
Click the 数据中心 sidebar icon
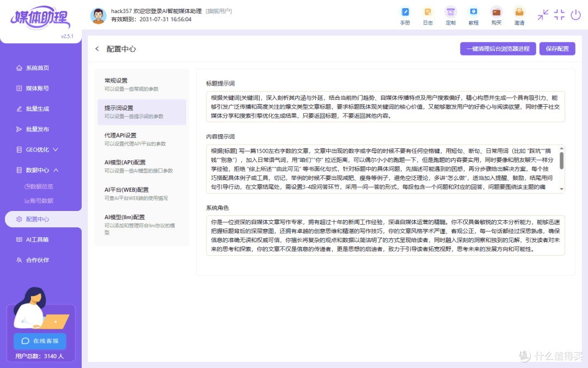[x=19, y=170]
